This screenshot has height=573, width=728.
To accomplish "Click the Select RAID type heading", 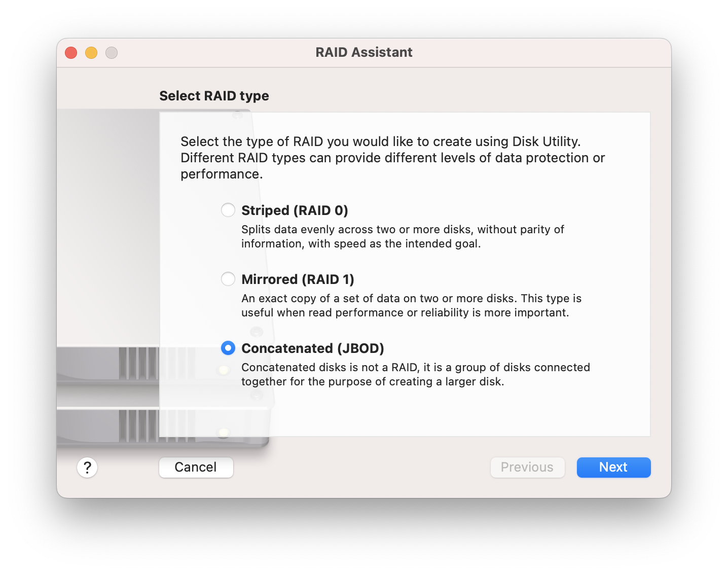I will (x=214, y=96).
